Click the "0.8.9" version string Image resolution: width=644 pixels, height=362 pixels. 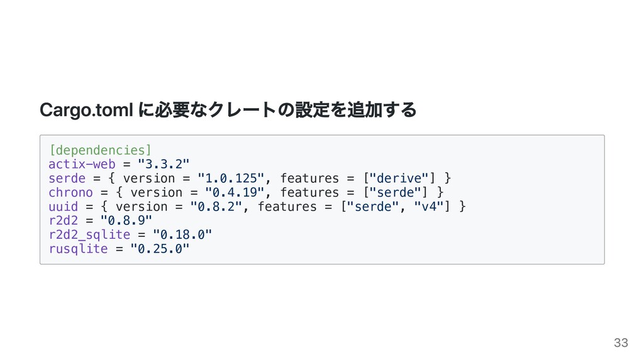[x=126, y=221]
